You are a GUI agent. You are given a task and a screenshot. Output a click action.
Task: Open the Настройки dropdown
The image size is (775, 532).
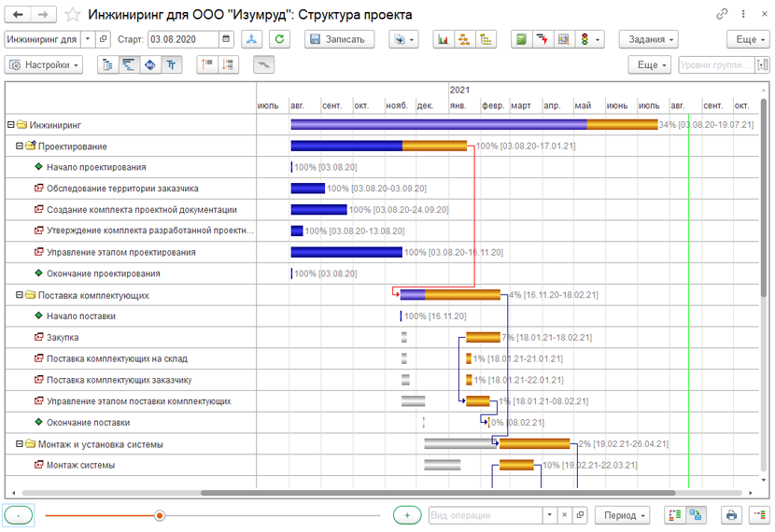click(44, 64)
